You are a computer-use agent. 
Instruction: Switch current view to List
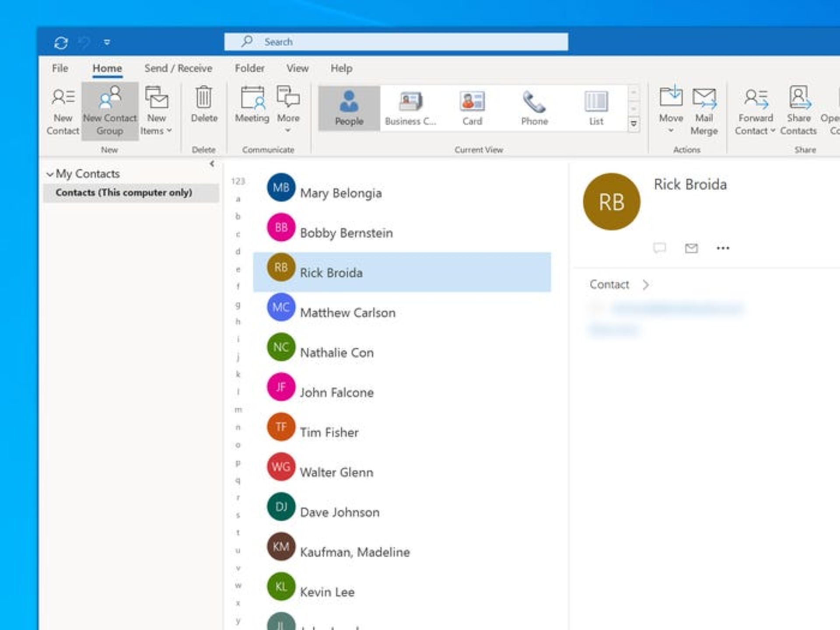(596, 108)
